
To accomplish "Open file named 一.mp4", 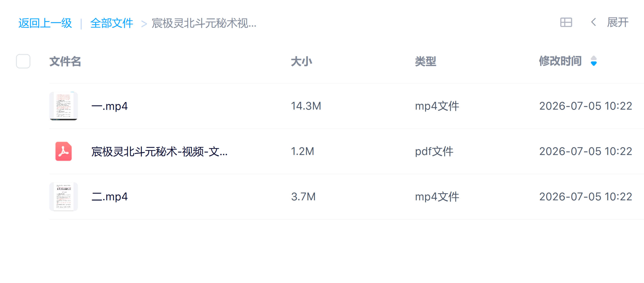I will (110, 106).
